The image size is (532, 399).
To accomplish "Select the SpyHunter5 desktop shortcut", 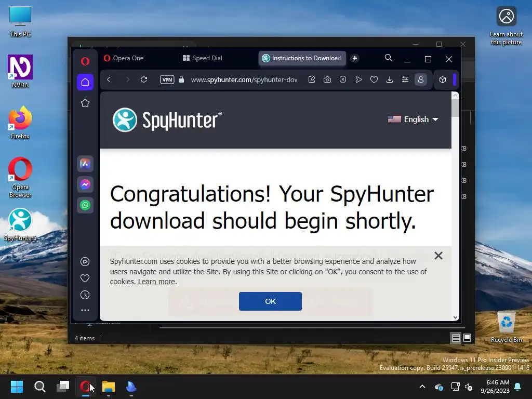I will 20,224.
